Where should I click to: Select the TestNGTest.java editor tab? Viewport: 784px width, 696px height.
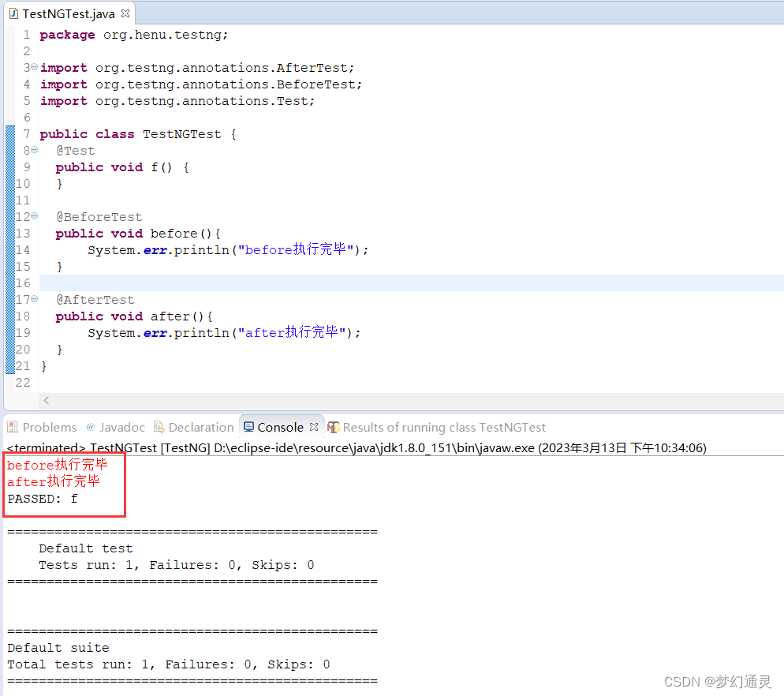(x=69, y=13)
